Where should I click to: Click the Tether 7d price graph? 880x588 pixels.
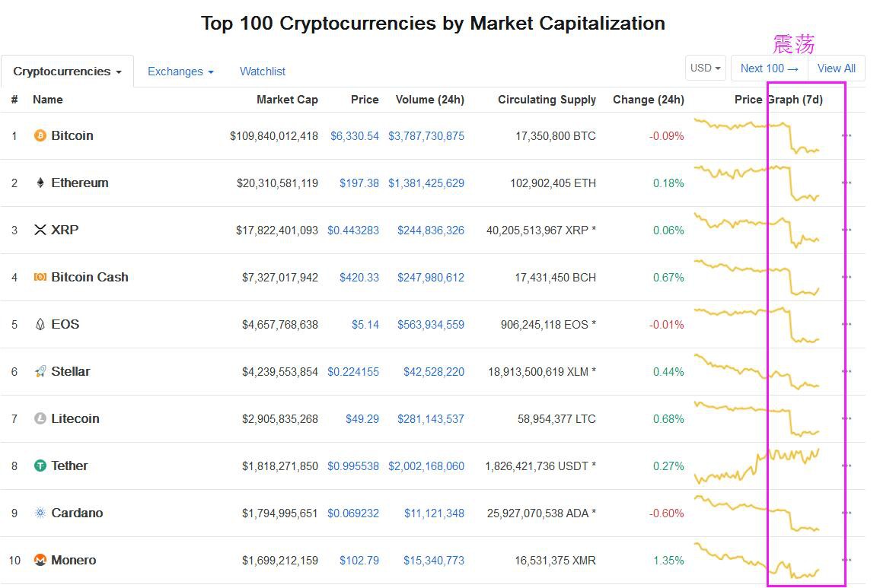click(x=757, y=466)
